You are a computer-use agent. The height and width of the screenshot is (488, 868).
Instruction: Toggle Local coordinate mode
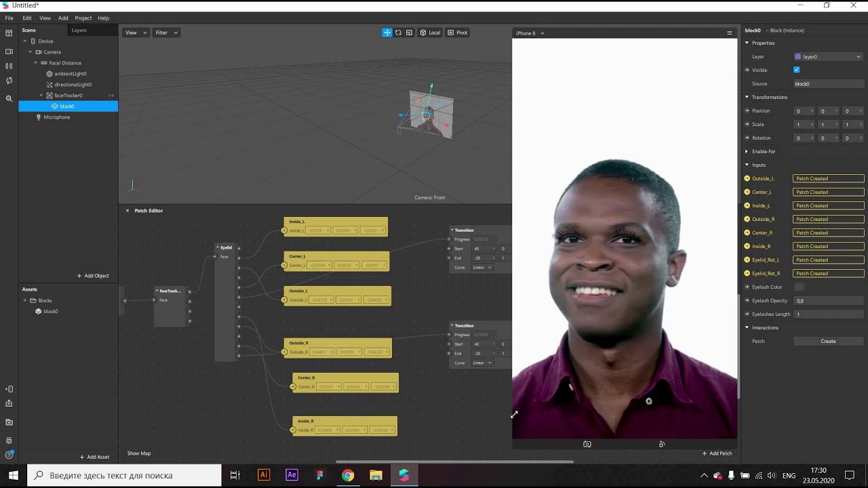pos(430,33)
